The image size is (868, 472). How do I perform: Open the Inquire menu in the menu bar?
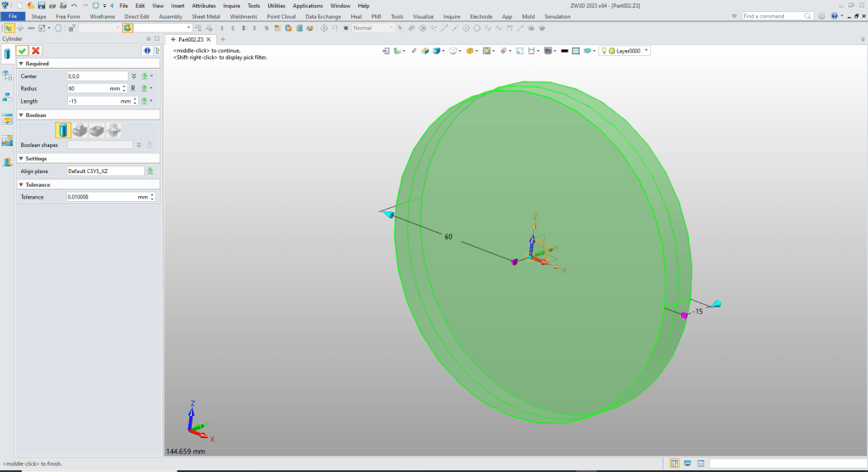pyautogui.click(x=232, y=6)
